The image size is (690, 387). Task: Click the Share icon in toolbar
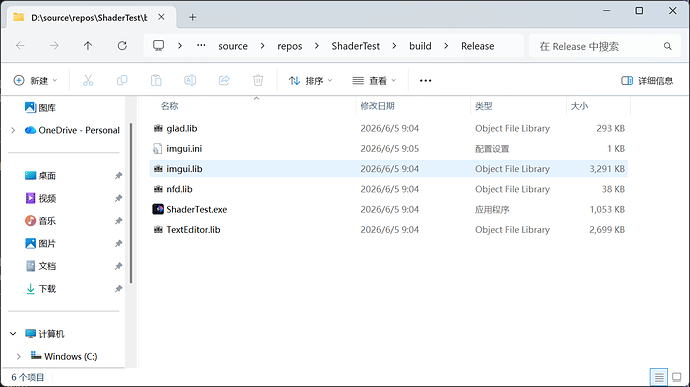(x=224, y=81)
